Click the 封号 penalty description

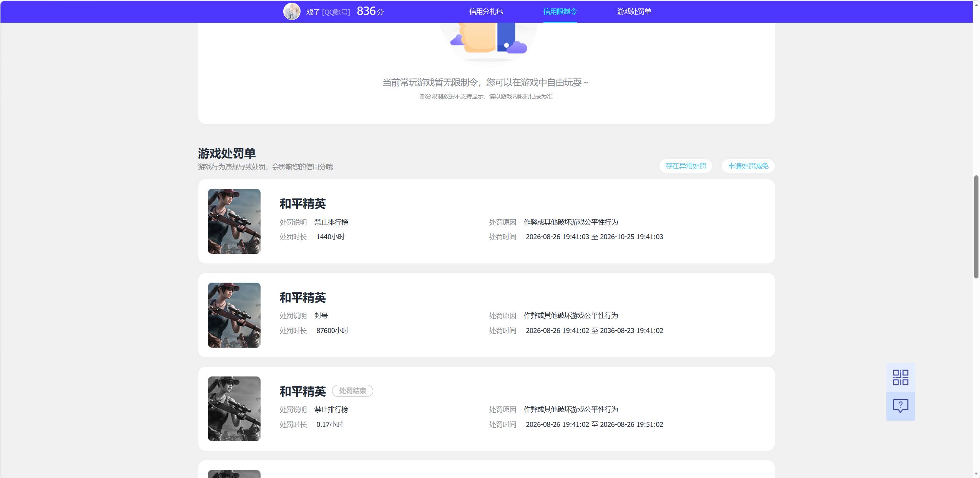321,316
